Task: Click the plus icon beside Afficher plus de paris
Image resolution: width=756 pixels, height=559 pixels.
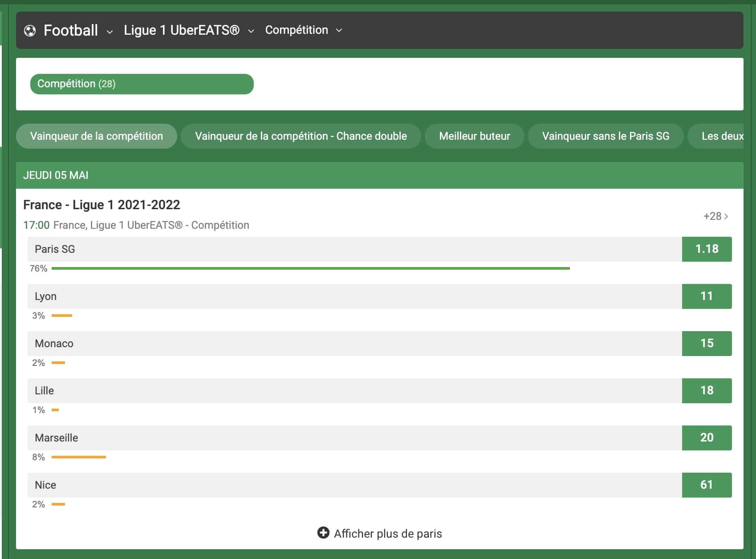Action: point(323,533)
